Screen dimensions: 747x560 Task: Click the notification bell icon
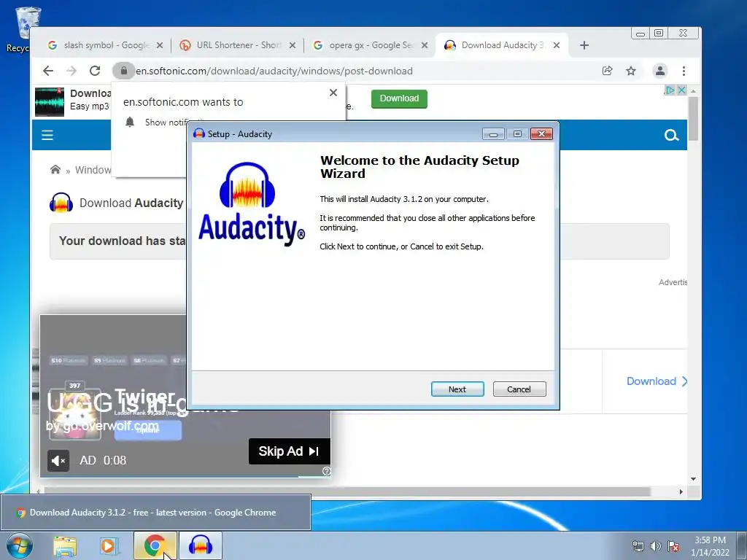130,122
